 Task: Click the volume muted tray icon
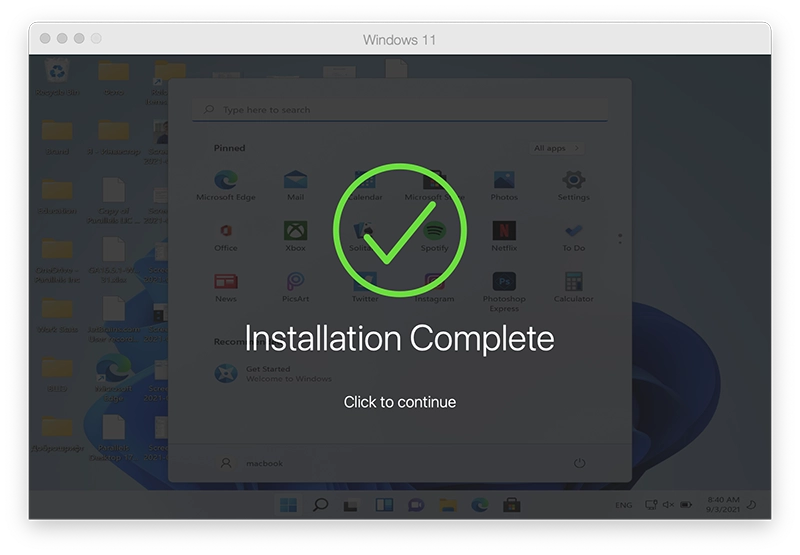tap(668, 504)
